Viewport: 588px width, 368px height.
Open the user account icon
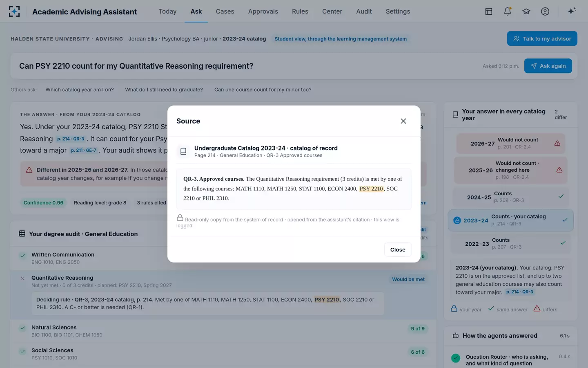pyautogui.click(x=545, y=11)
